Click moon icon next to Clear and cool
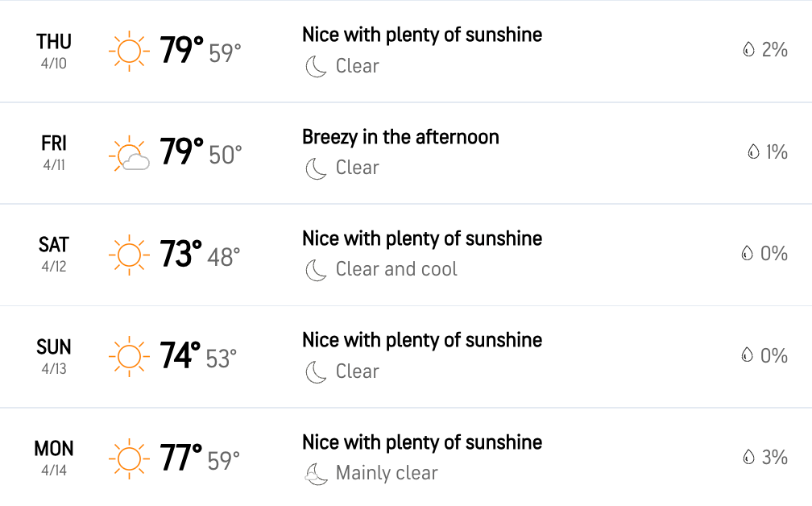 point(316,270)
